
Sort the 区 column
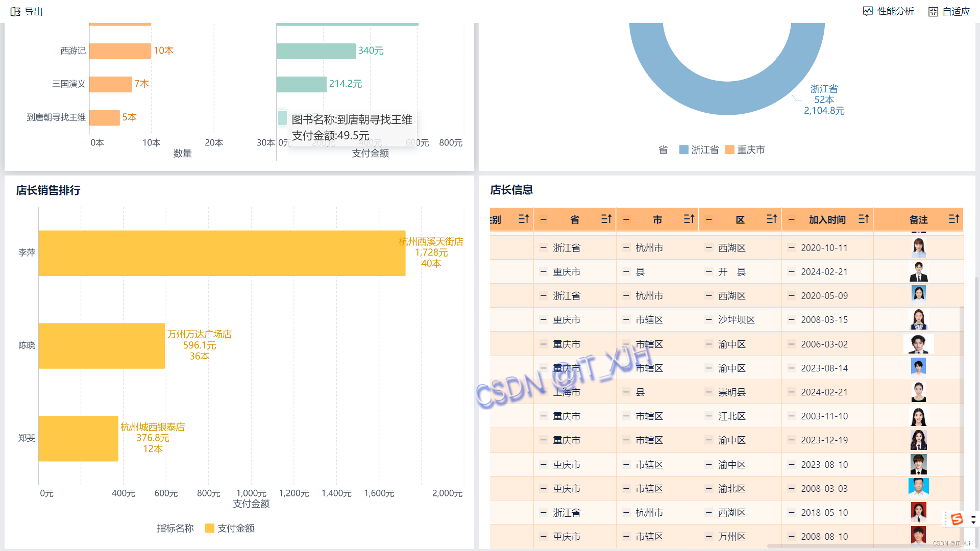(x=771, y=219)
